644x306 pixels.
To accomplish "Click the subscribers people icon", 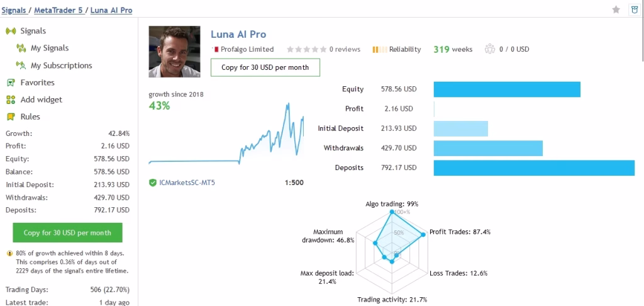I will pyautogui.click(x=490, y=49).
